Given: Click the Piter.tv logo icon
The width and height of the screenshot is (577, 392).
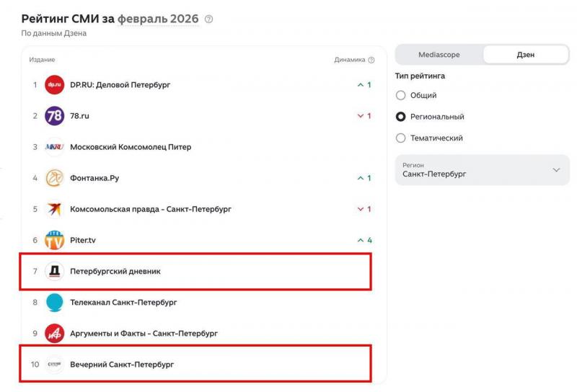Looking at the screenshot, I should [x=55, y=240].
